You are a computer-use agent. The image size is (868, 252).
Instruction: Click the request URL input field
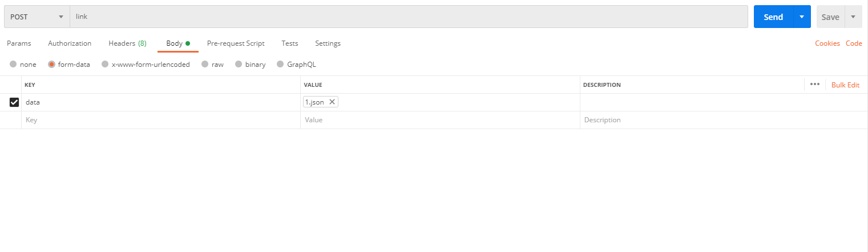tap(408, 17)
